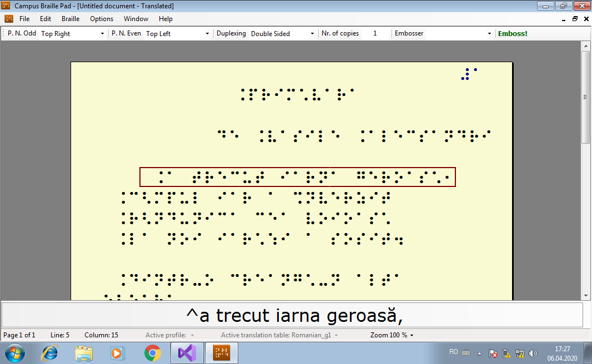This screenshot has width=592, height=364.
Task: Open Windows Explorer folder icon
Action: pos(84,352)
